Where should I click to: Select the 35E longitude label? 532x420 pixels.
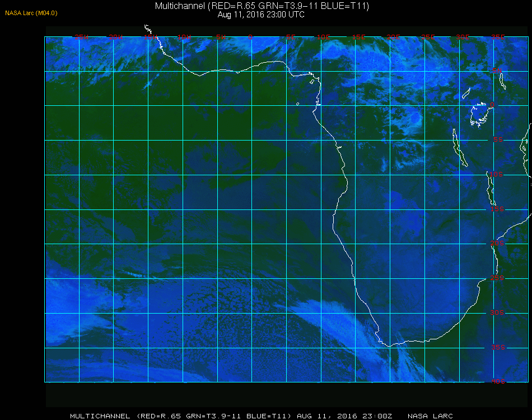tap(498, 37)
